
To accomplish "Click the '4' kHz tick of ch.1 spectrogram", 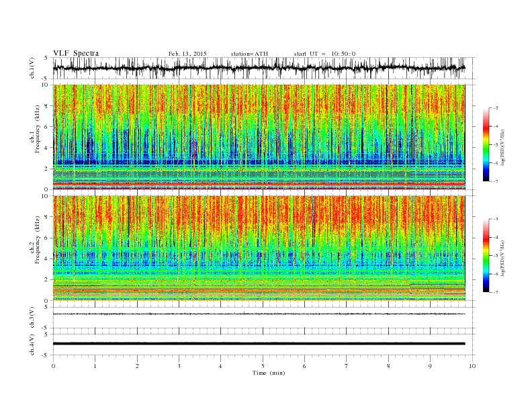I will point(47,148).
